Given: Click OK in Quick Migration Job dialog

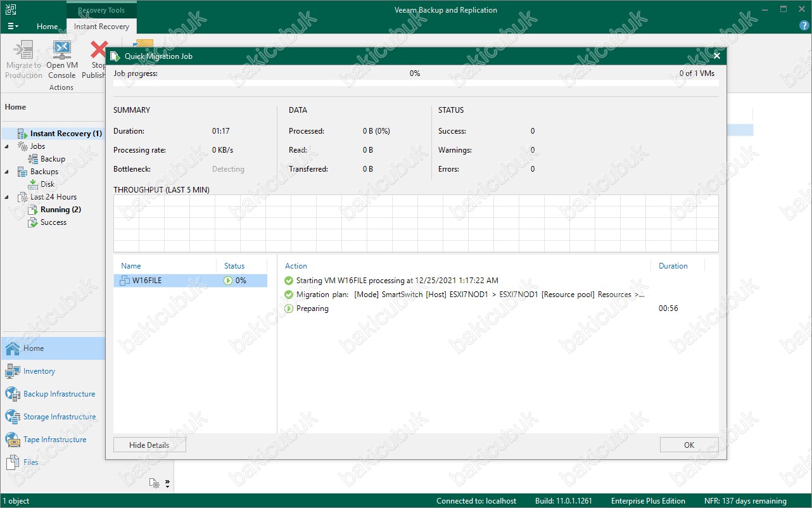Looking at the screenshot, I should (x=689, y=445).
